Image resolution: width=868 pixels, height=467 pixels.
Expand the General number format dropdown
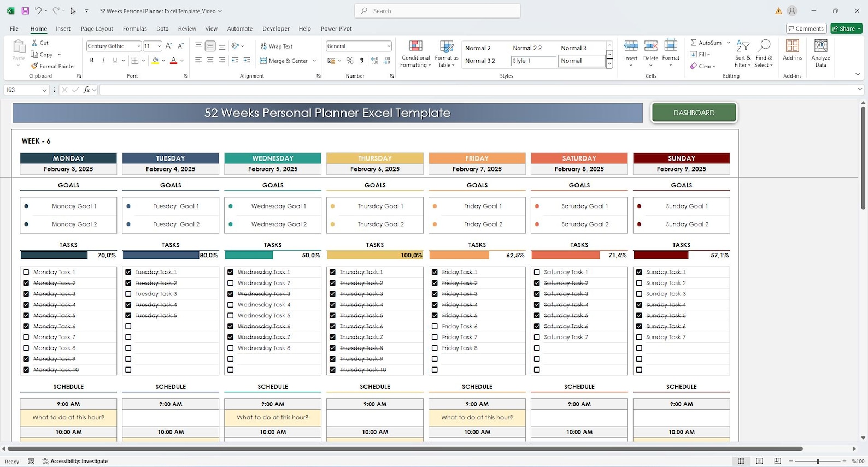click(x=389, y=46)
